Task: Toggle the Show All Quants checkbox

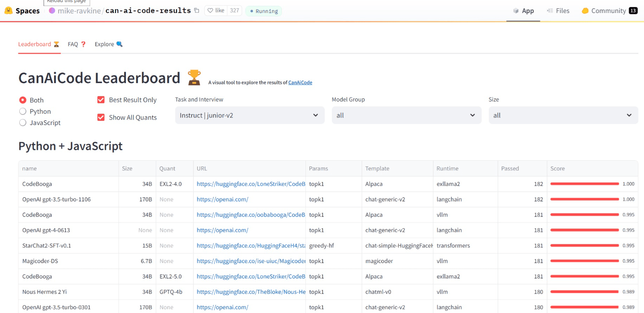Action: click(101, 117)
